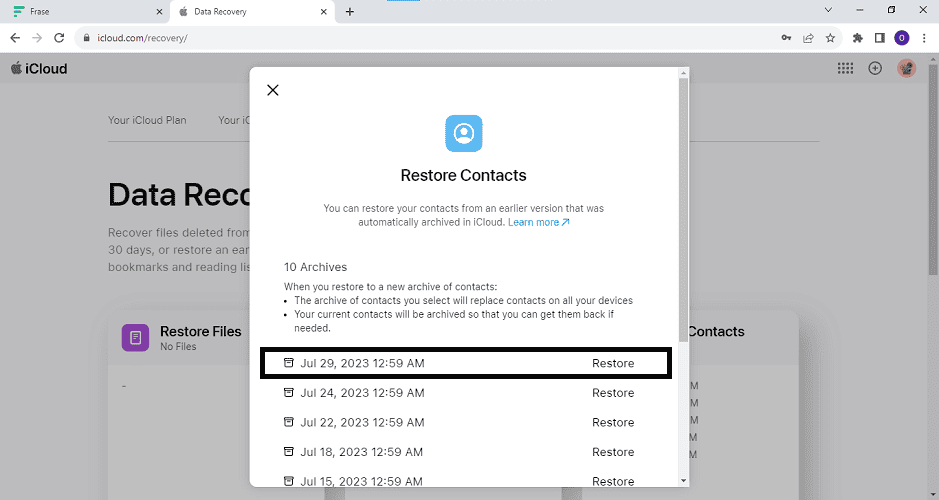Reload the page with the refresh icon

click(x=59, y=38)
